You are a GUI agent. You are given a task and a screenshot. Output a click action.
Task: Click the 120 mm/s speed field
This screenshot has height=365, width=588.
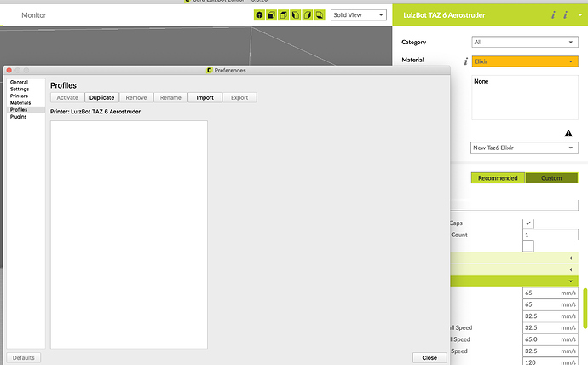551,362
